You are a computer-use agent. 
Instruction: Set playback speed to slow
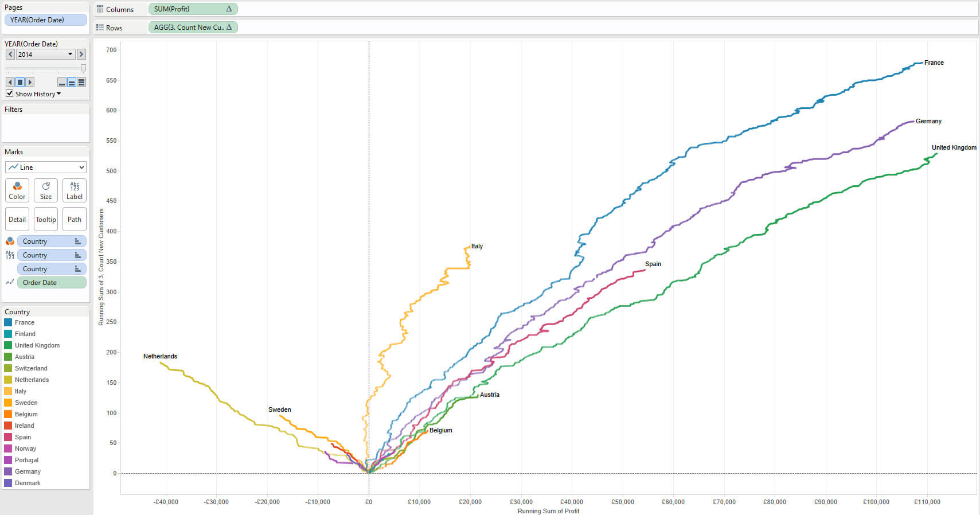click(x=62, y=82)
